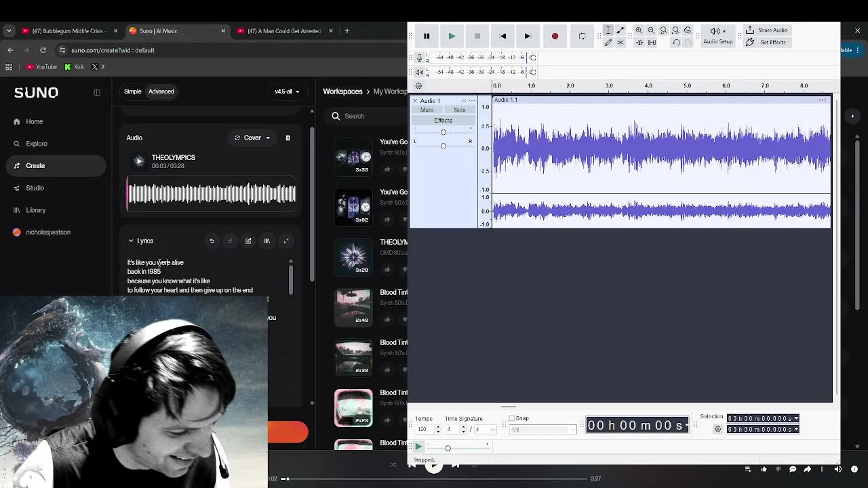Viewport: 868px width, 488px height.
Task: Click Play-at-Speed button in Audacity
Action: point(419,447)
